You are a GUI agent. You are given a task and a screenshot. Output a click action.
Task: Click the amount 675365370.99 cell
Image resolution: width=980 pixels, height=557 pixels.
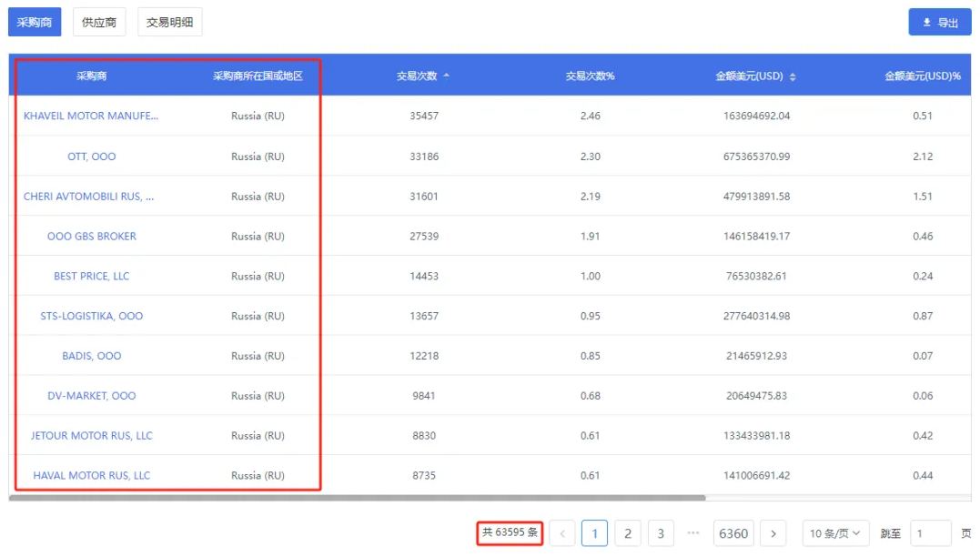756,157
